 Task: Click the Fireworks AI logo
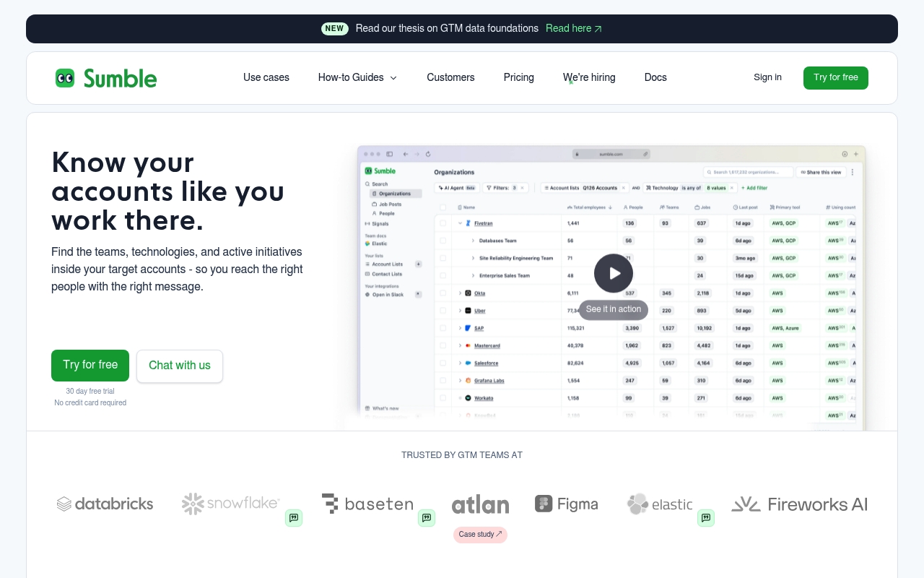(x=800, y=504)
